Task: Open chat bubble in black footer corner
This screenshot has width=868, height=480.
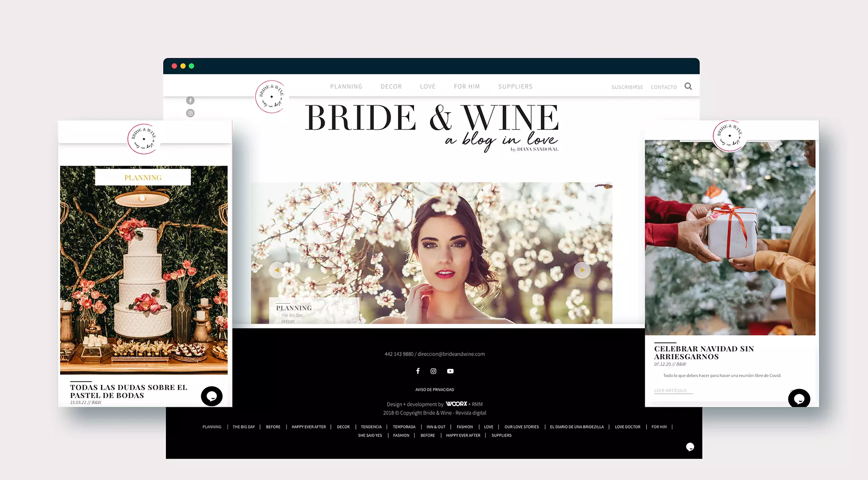Action: (x=690, y=447)
